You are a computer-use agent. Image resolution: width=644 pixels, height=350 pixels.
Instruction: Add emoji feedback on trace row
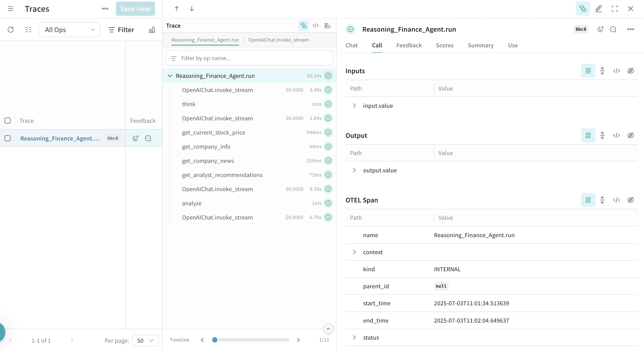(x=136, y=138)
